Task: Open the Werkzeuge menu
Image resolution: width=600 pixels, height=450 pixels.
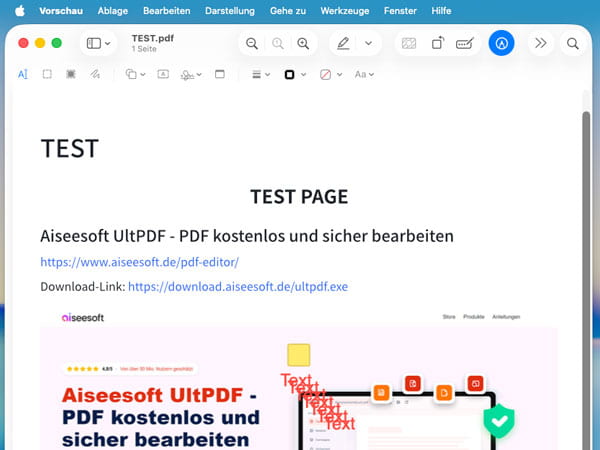Action: pos(345,11)
